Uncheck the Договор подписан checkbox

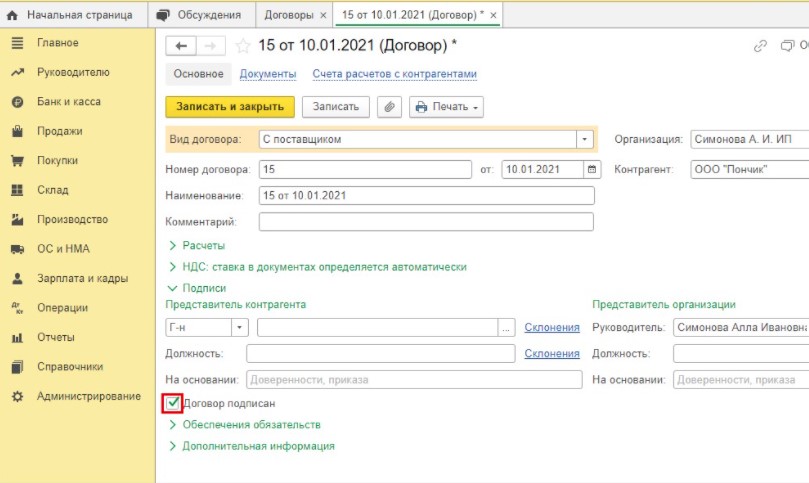[x=173, y=403]
